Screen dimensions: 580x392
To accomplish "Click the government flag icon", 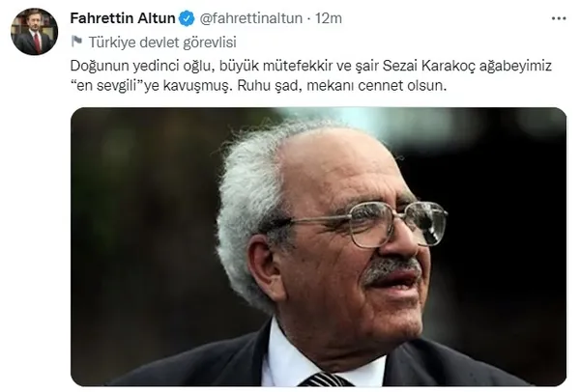I will (76, 42).
